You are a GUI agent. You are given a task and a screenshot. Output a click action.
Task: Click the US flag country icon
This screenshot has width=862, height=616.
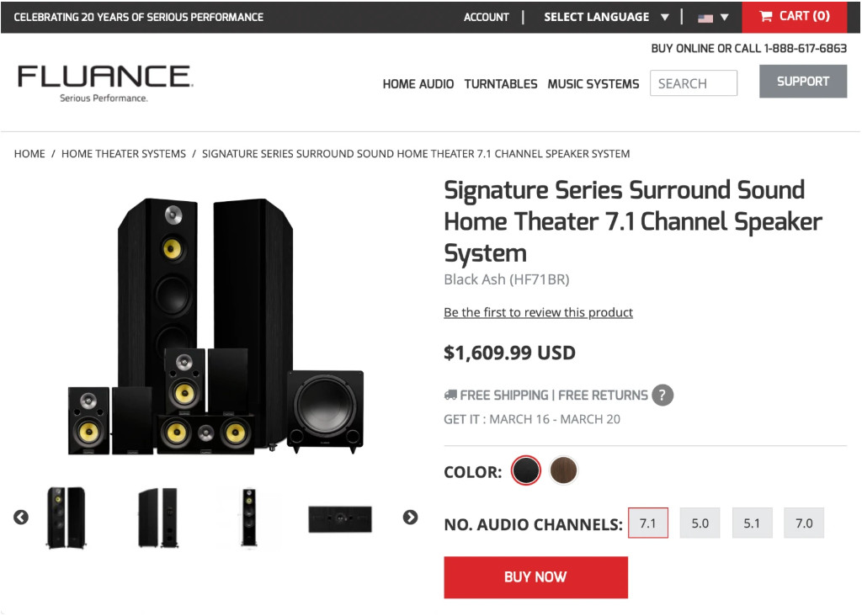[x=705, y=17]
